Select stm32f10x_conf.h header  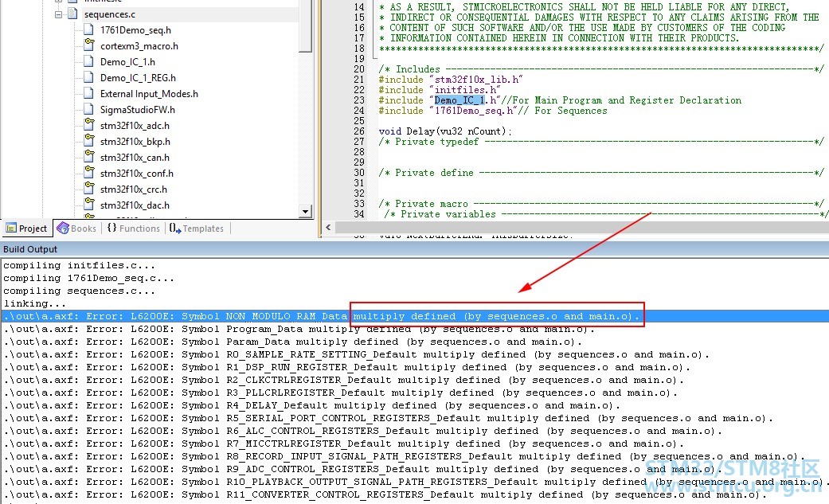click(136, 173)
